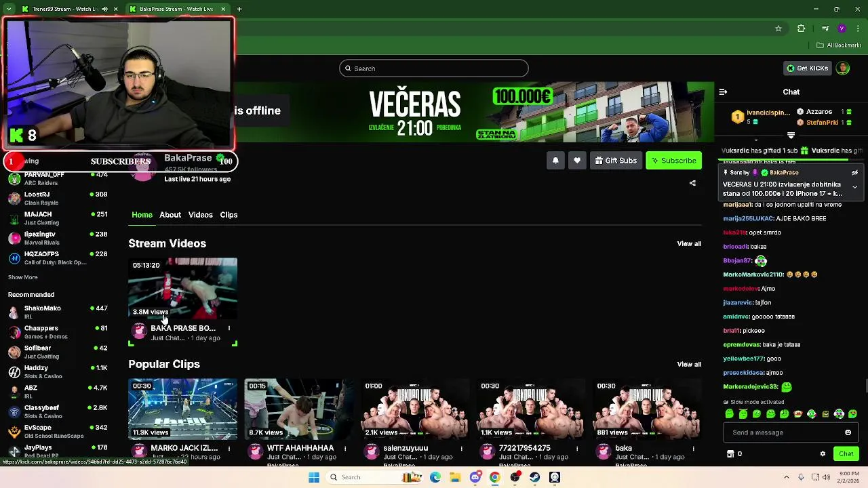
Task: Open the Kick shop icon beside 0
Action: pyautogui.click(x=730, y=454)
